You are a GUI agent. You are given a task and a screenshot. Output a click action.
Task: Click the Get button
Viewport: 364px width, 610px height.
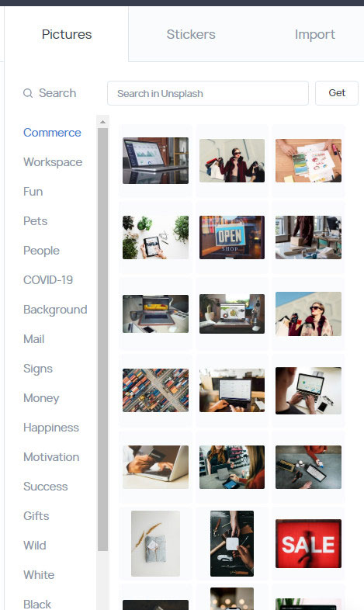[336, 93]
